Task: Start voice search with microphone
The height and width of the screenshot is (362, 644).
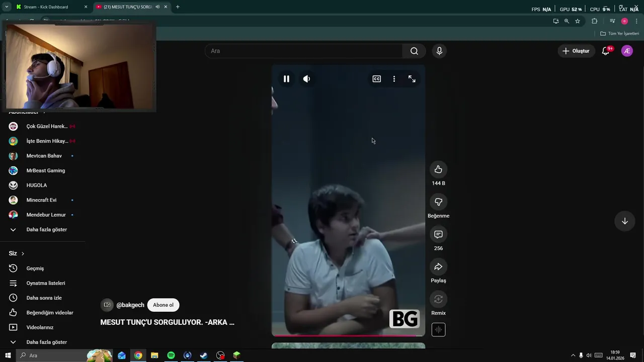Action: click(x=439, y=51)
